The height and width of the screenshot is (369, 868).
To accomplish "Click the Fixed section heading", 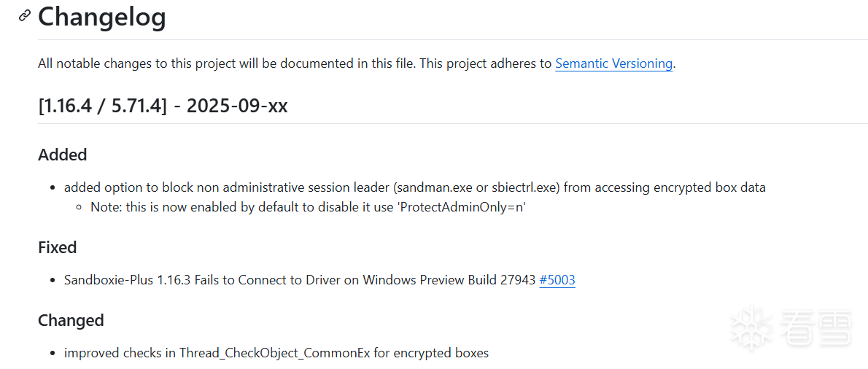I will pos(58,247).
